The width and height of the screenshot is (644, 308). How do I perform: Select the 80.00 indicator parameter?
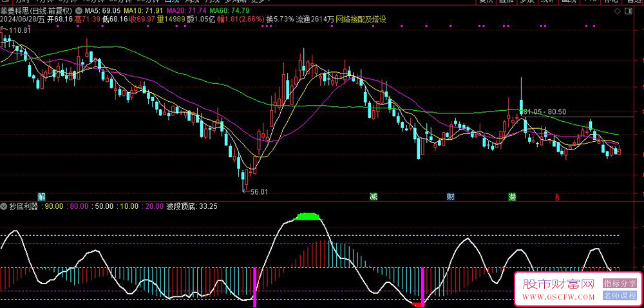80,206
